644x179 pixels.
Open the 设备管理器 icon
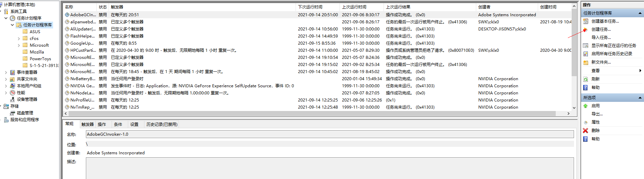click(13, 99)
